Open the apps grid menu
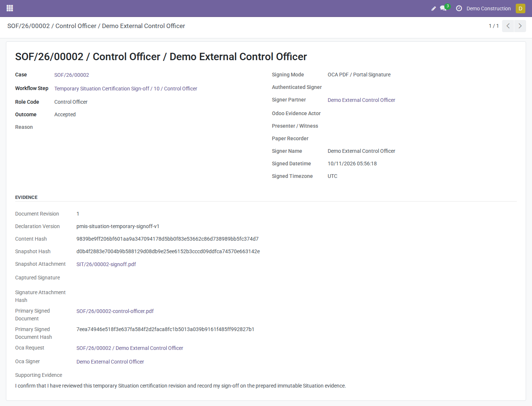The height and width of the screenshot is (406, 532). [x=10, y=8]
